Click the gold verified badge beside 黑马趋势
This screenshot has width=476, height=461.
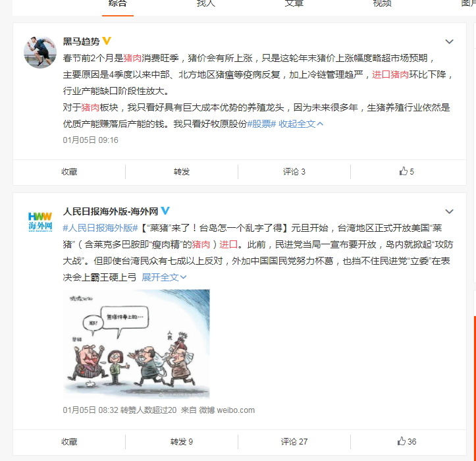[107, 41]
